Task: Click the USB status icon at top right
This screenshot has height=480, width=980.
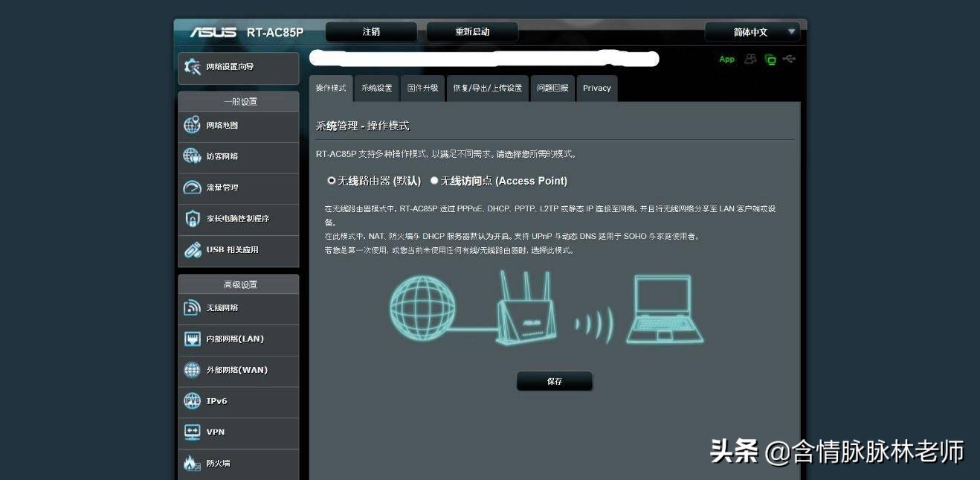Action: click(789, 59)
